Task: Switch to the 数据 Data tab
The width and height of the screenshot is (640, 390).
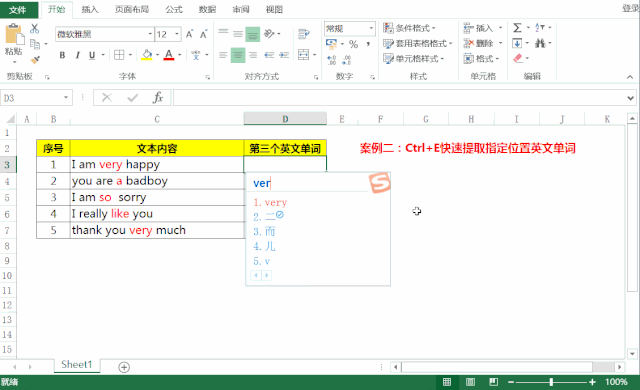Action: [207, 9]
